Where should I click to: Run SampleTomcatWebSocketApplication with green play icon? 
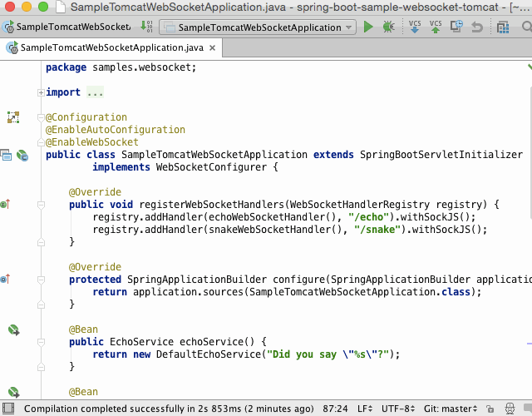tap(368, 27)
